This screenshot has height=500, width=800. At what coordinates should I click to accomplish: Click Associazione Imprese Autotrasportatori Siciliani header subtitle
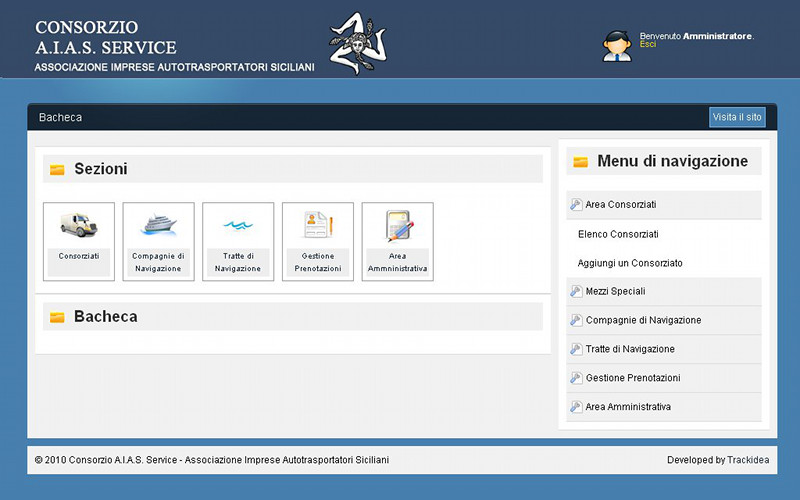coord(174,67)
